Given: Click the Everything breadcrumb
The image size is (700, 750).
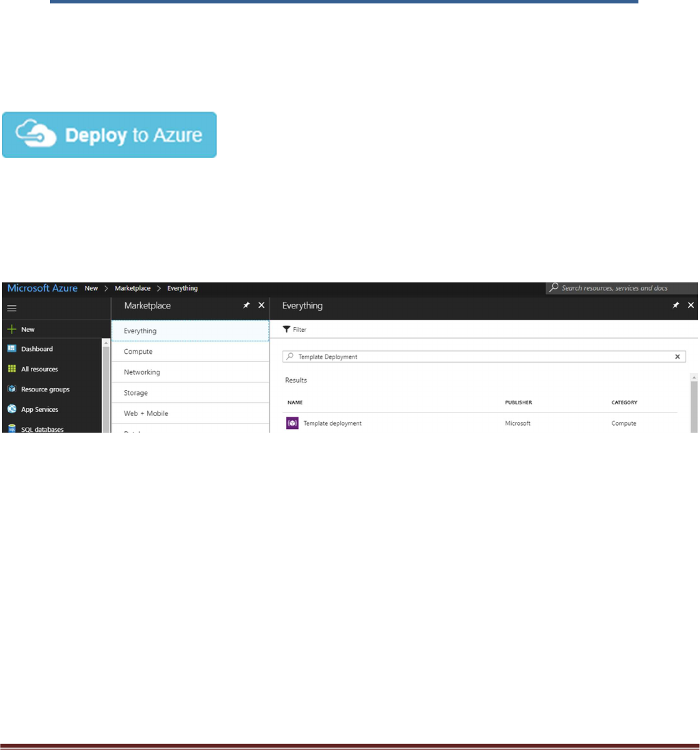Looking at the screenshot, I should tap(182, 288).
